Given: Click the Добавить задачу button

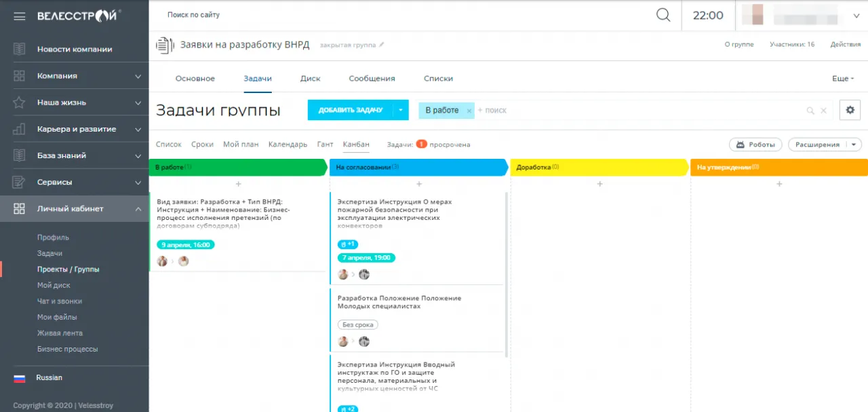Looking at the screenshot, I should [350, 110].
